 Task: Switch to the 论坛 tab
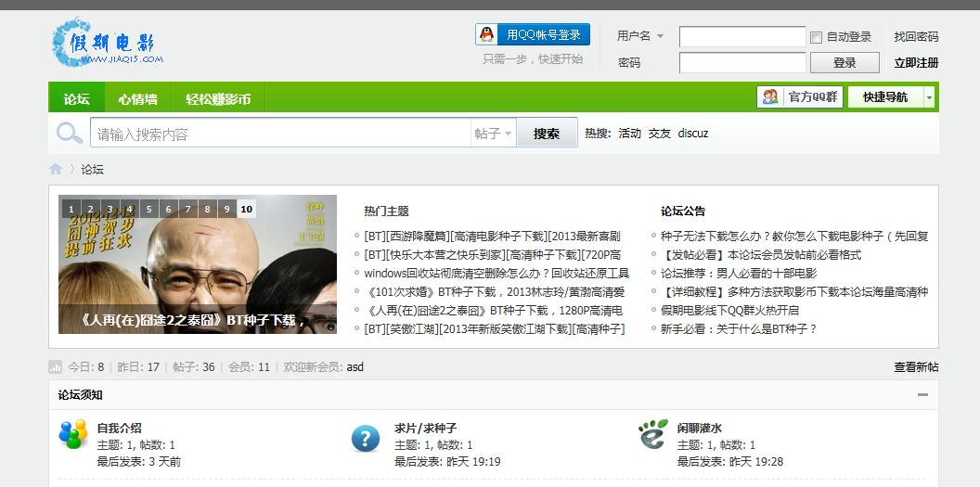tap(76, 98)
